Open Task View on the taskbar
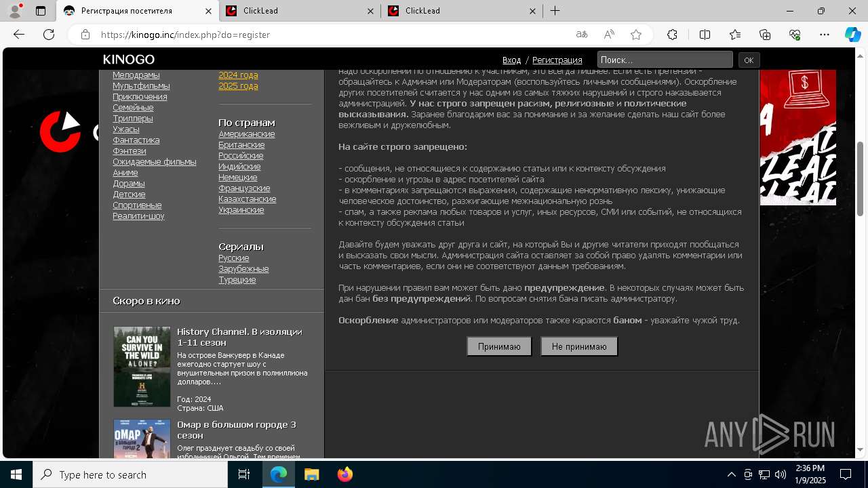Viewport: 868px width, 488px height. click(244, 474)
